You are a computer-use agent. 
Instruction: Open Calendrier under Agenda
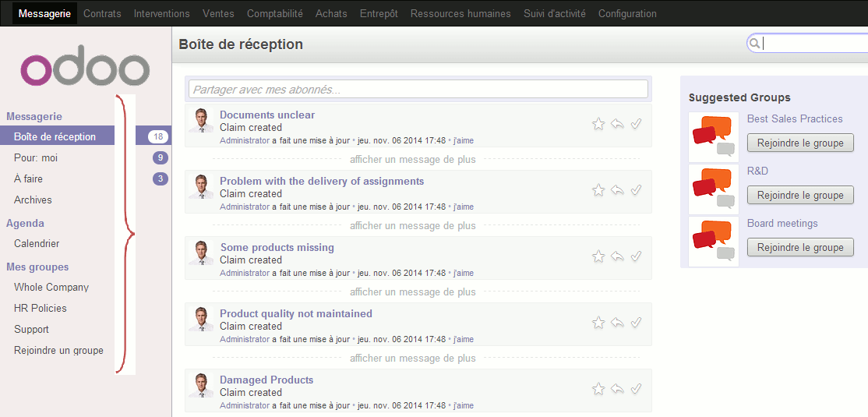point(37,244)
